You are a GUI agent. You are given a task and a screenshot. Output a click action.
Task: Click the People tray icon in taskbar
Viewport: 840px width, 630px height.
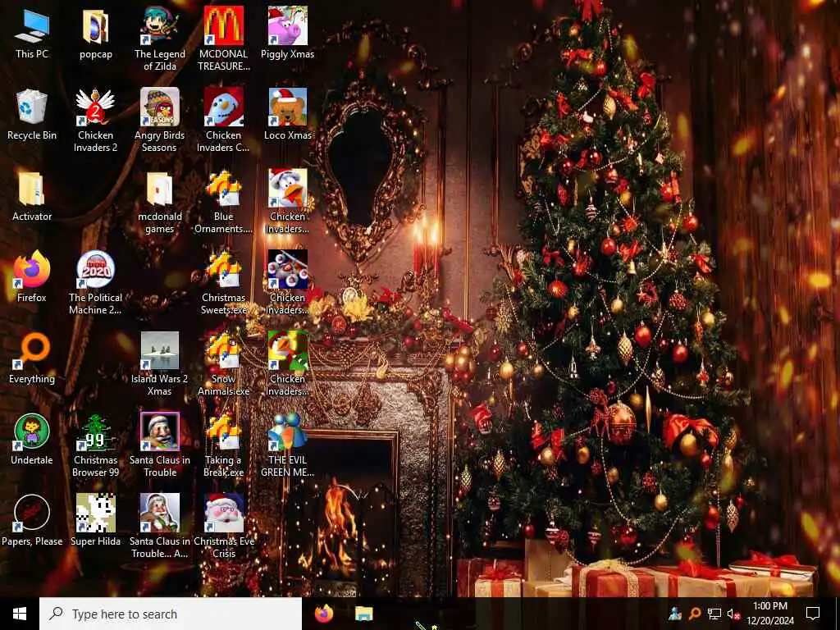point(675,614)
